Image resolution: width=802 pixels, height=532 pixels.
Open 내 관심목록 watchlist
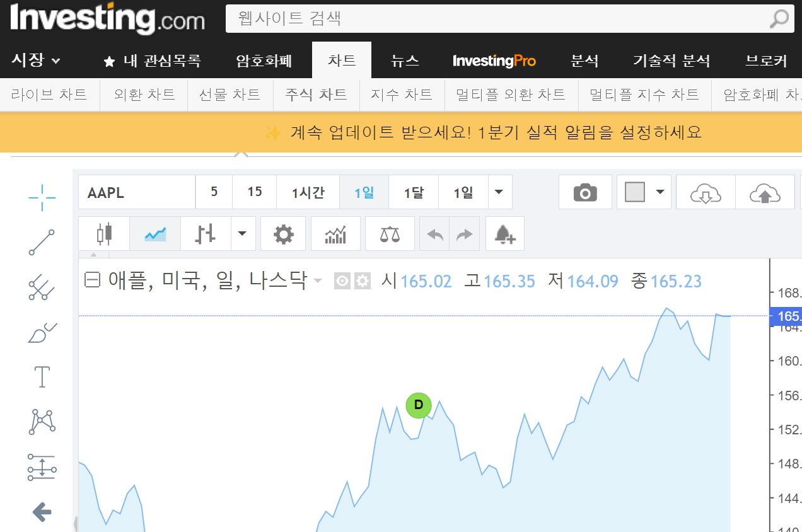pyautogui.click(x=152, y=61)
